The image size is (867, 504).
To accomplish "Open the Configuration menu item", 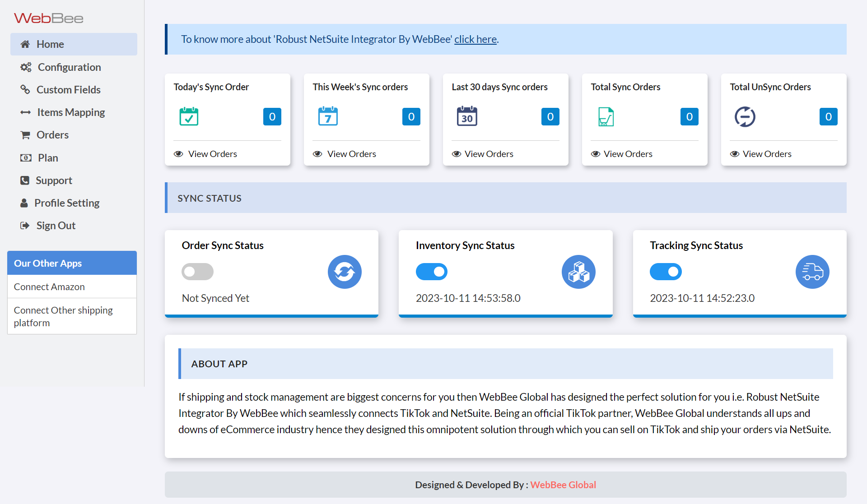I will [x=69, y=67].
